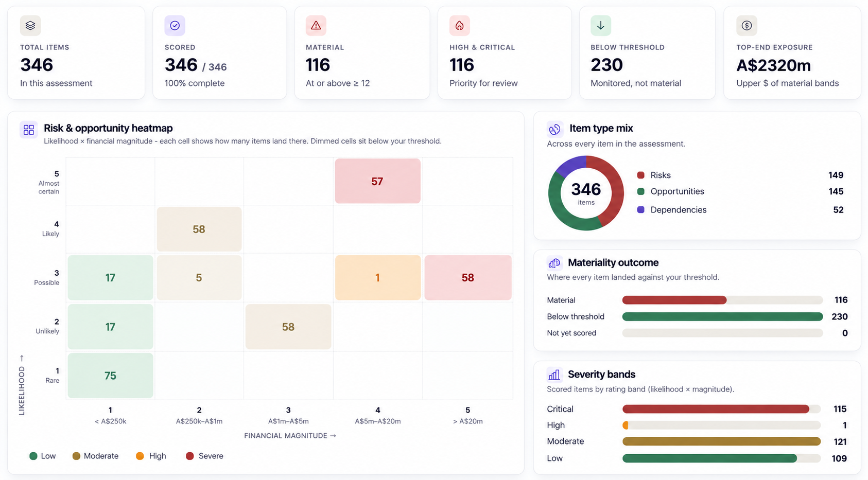Select the Unlikely row cell showing 17
This screenshot has width=868, height=480.
[x=110, y=327]
